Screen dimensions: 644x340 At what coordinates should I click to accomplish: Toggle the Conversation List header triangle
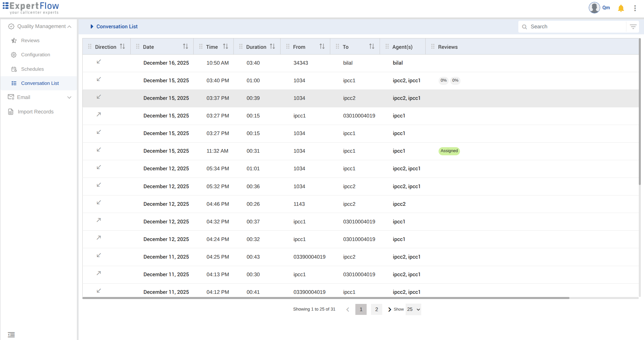tap(92, 27)
